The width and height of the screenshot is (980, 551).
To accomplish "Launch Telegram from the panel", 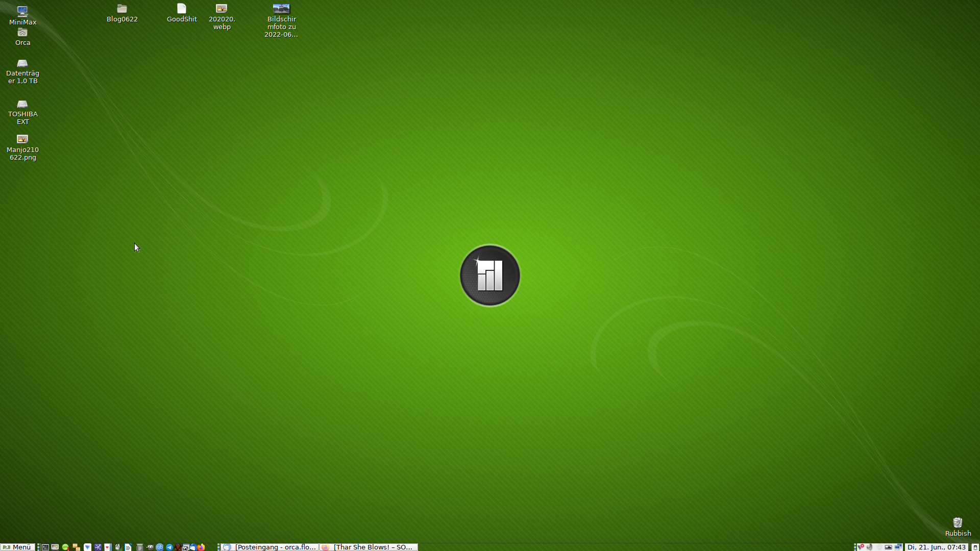I will (169, 547).
